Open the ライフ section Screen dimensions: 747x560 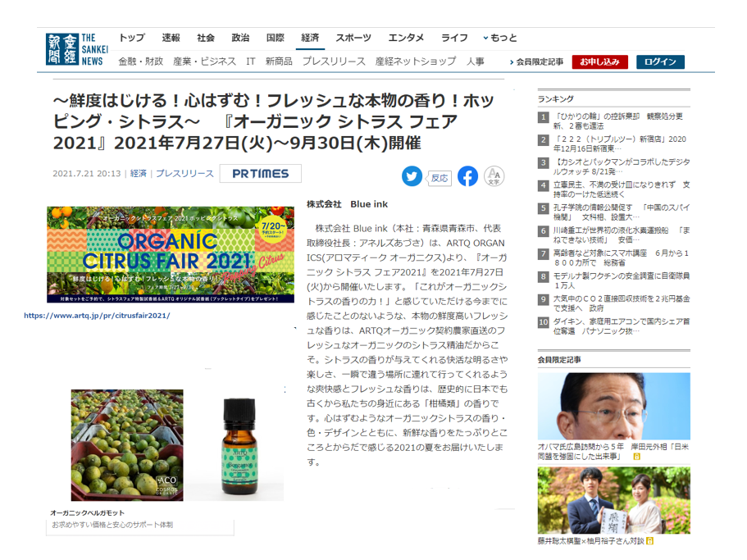click(454, 38)
